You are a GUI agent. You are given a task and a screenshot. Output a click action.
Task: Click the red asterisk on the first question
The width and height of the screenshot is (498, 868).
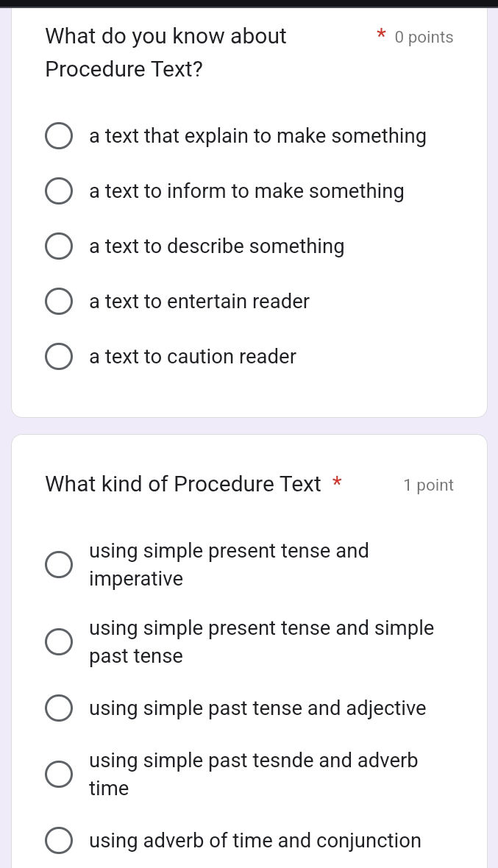381,35
